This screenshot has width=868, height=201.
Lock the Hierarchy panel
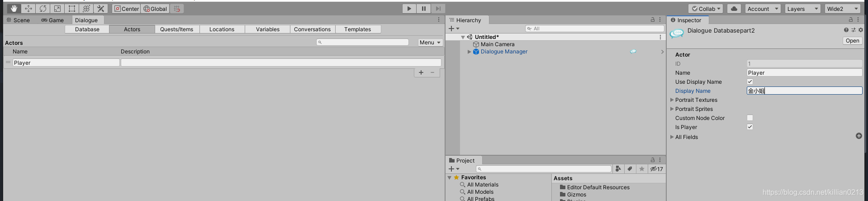click(653, 20)
